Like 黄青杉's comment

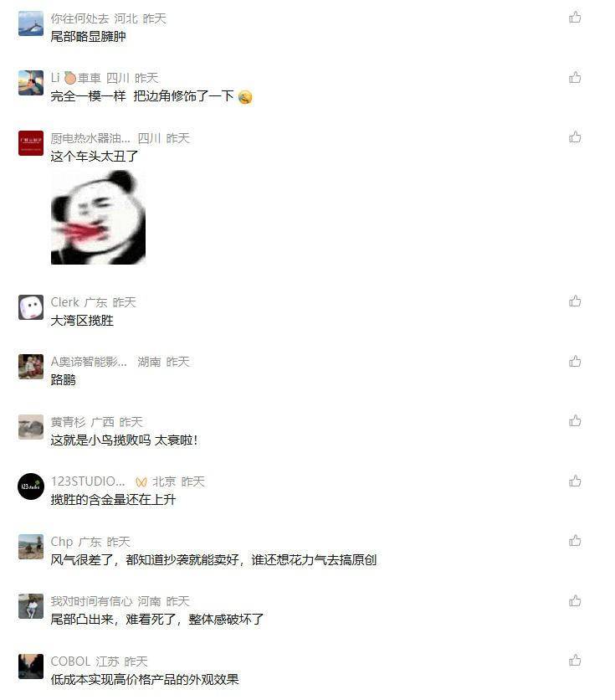[575, 421]
